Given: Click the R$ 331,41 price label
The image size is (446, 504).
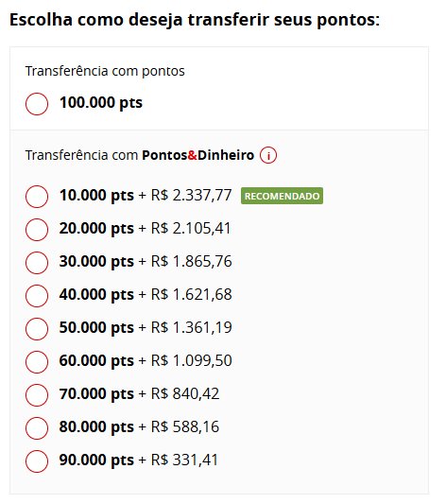Looking at the screenshot, I should [184, 460].
